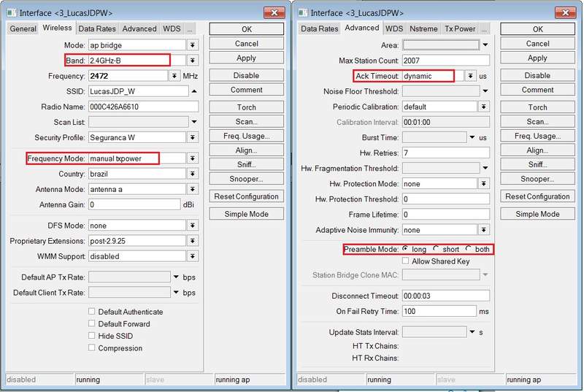Expand the Scan List field
This screenshot has width=584, height=392.
coord(194,122)
